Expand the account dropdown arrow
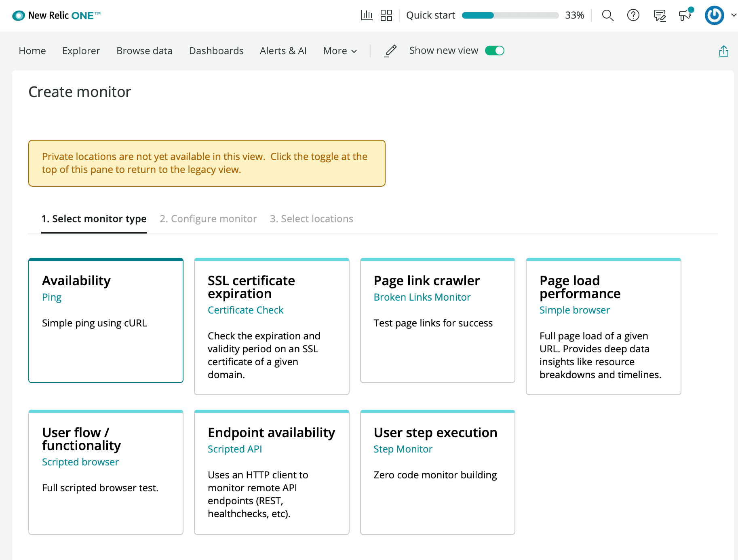 coord(733,15)
